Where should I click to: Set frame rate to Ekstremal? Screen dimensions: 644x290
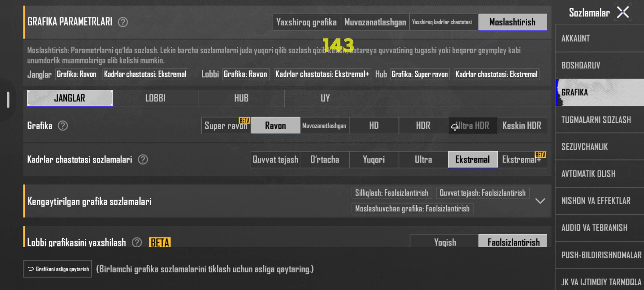tap(473, 159)
